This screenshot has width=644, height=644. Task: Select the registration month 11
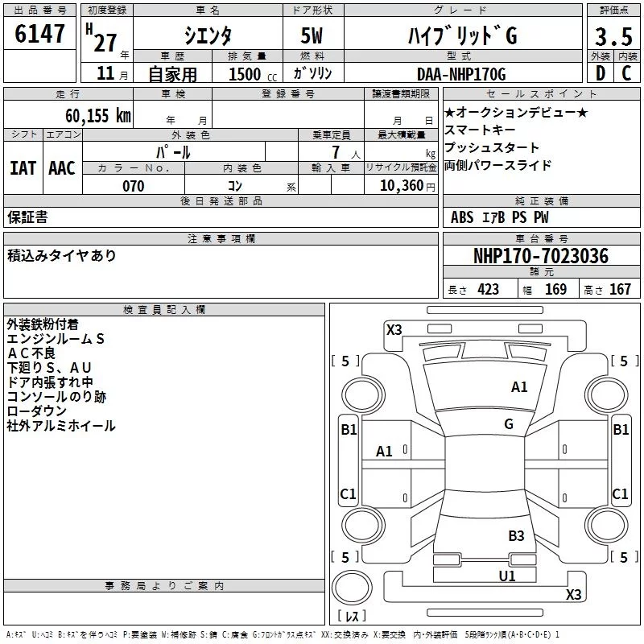(x=105, y=73)
